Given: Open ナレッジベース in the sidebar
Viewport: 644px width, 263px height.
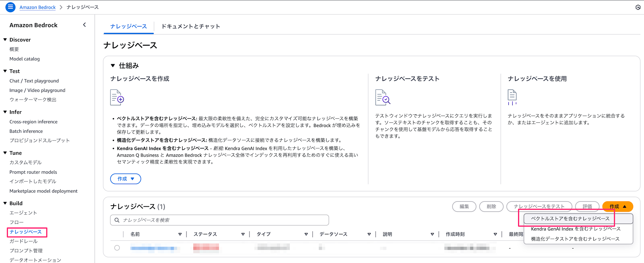Looking at the screenshot, I should (25, 232).
